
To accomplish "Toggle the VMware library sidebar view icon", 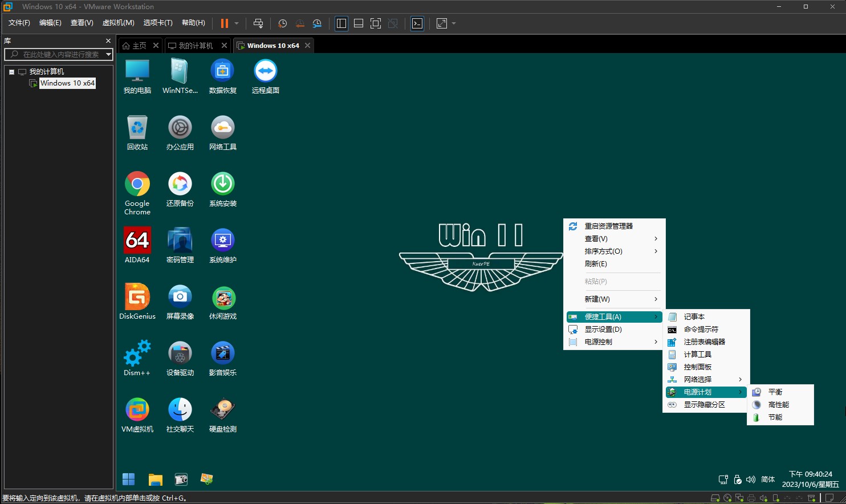I will (x=341, y=23).
